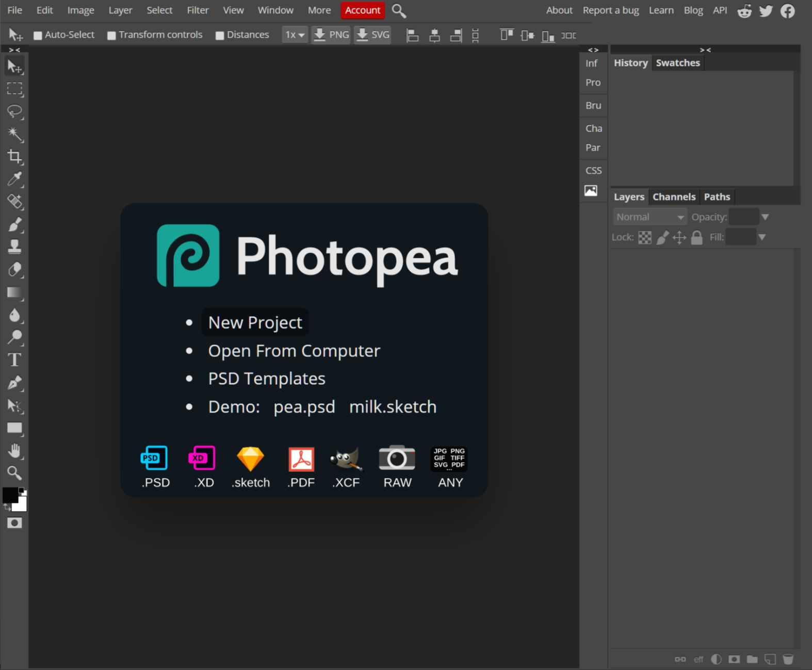Select the Blur drop tool
Viewport: 812px width, 670px height.
pos(14,315)
